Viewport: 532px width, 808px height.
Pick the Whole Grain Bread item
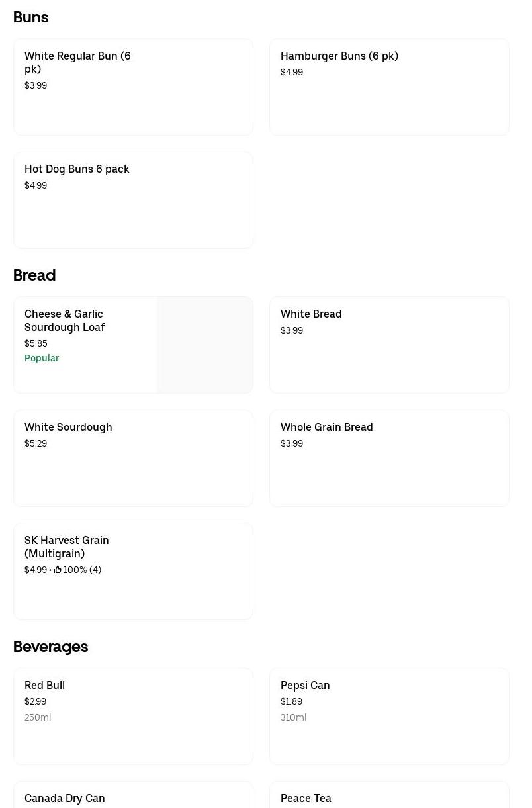click(x=389, y=458)
